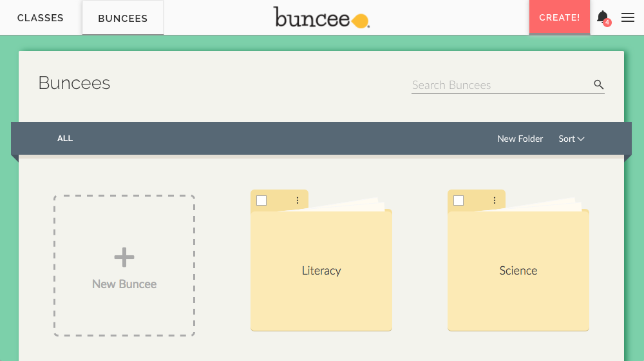Select the ALL filter

pos(65,139)
